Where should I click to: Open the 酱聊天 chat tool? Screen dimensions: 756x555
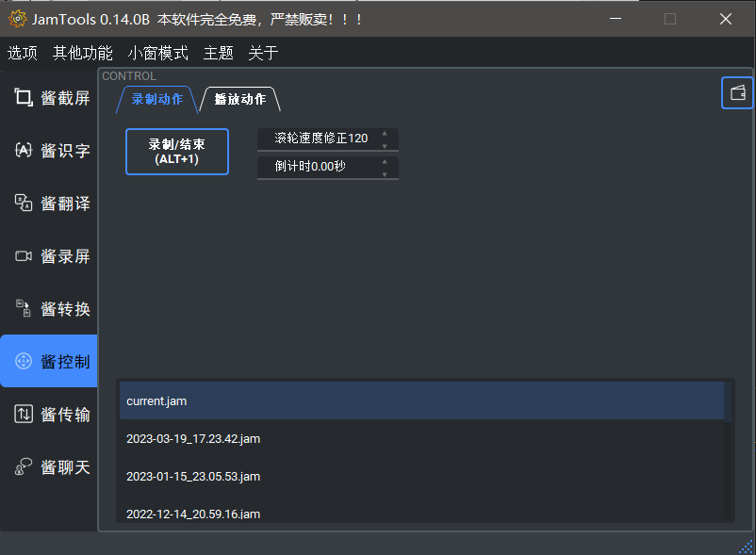tap(49, 466)
